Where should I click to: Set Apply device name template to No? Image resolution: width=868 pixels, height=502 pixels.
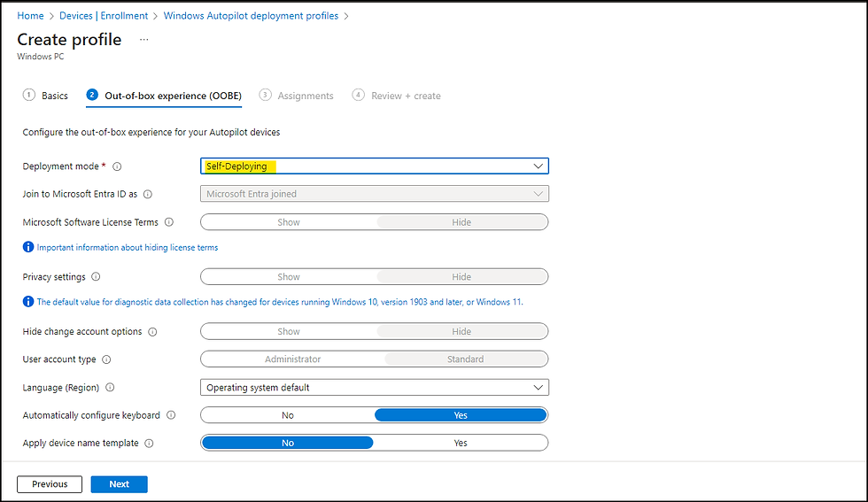(287, 443)
